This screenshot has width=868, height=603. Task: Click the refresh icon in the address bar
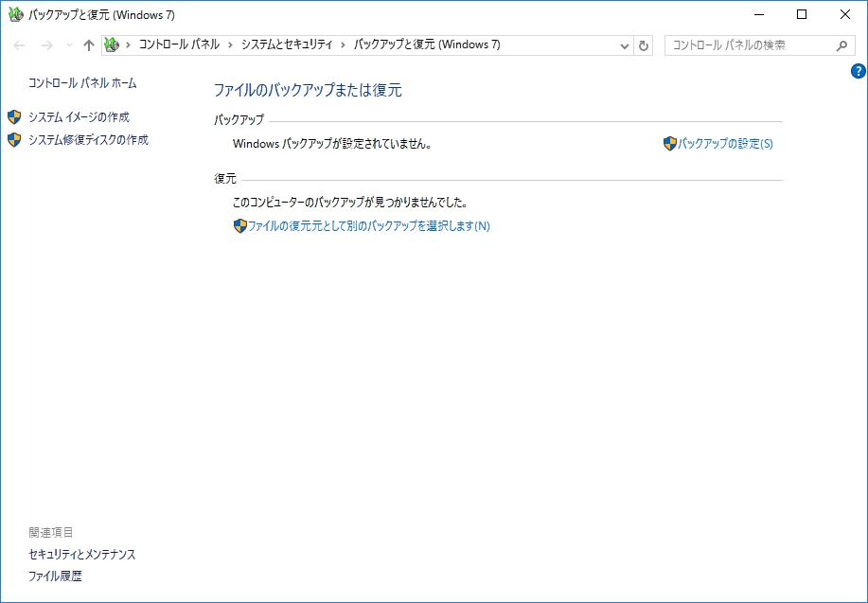click(x=644, y=44)
